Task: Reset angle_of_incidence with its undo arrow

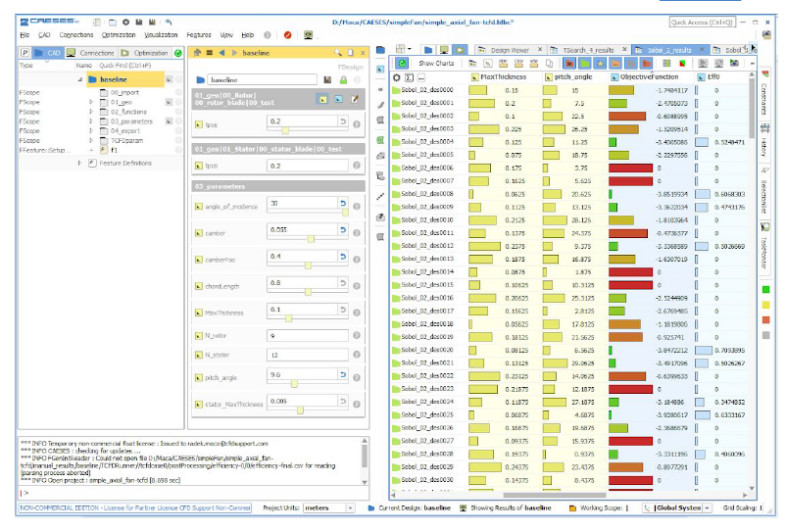Action: 343,203
